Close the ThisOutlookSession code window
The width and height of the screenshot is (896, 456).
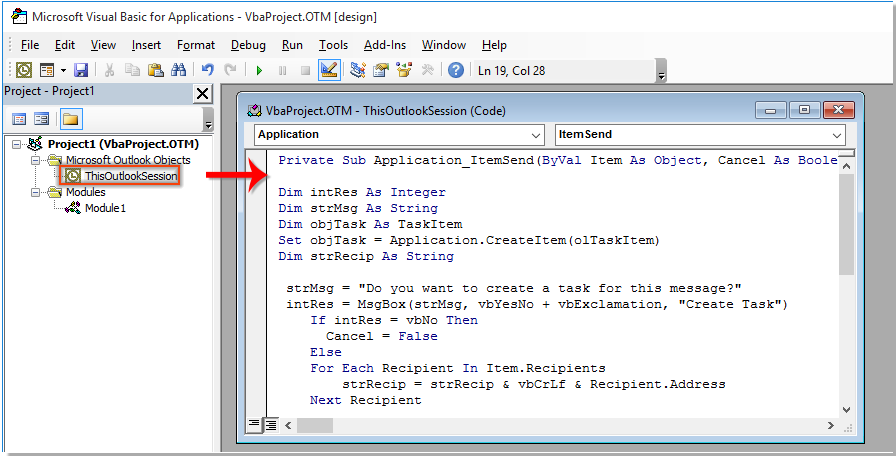(x=839, y=110)
